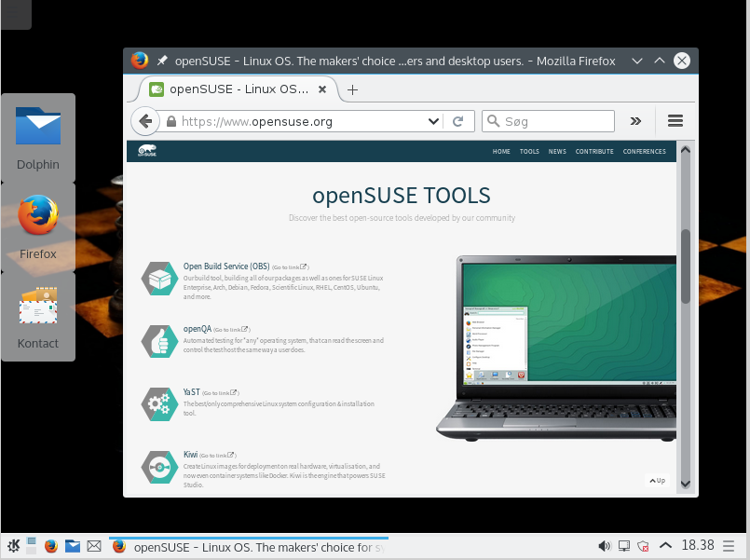
Task: Close the openSUSE browser tab
Action: pyautogui.click(x=322, y=89)
